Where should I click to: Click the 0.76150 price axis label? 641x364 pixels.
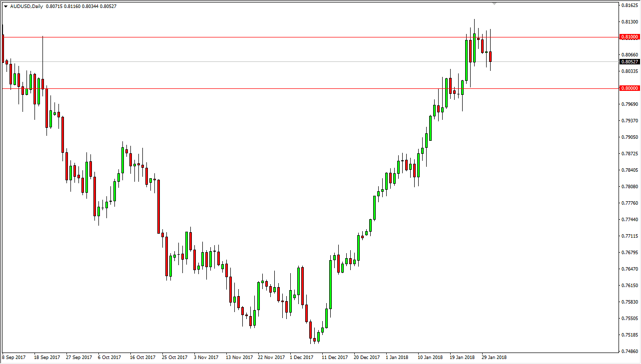[x=629, y=286]
